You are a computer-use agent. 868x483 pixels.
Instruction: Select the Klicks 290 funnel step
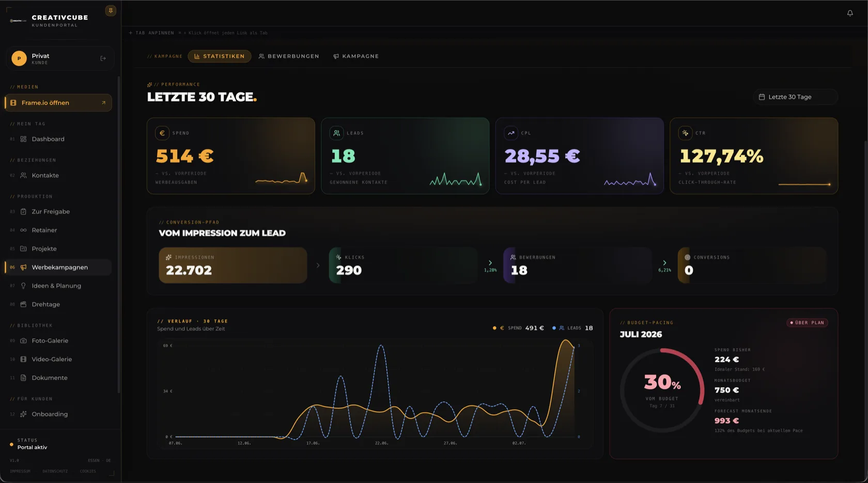404,265
